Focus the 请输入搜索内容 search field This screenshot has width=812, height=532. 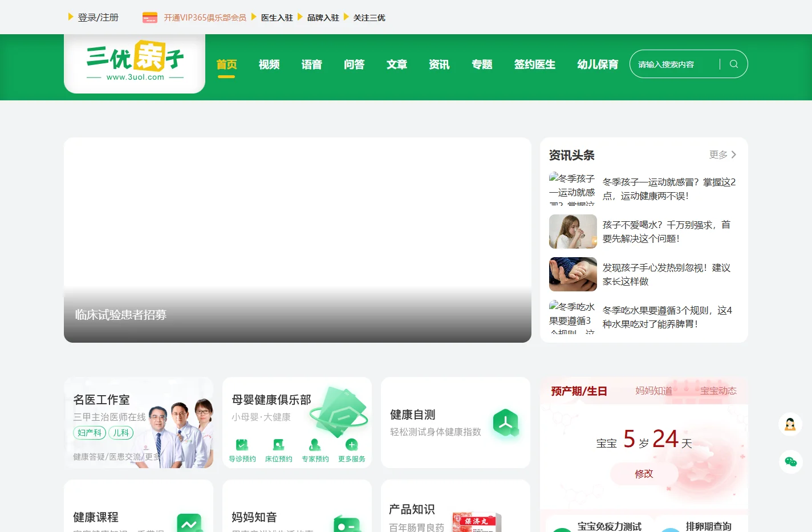pos(675,64)
